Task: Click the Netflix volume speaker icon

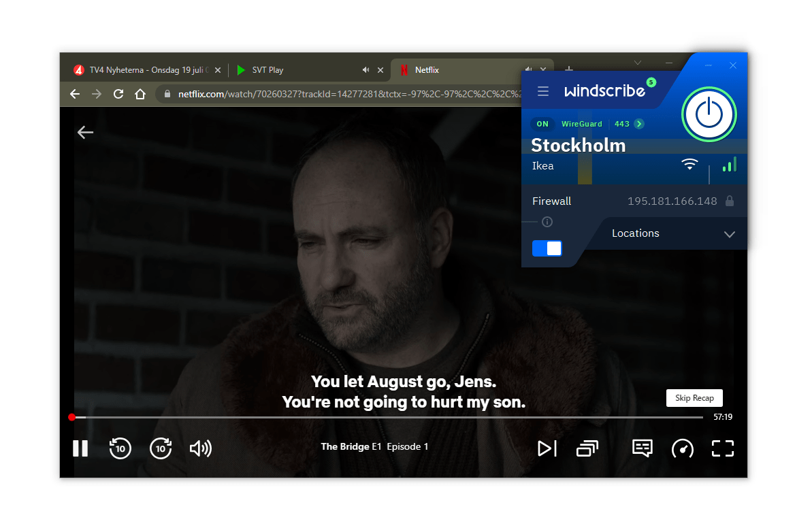Action: [201, 448]
